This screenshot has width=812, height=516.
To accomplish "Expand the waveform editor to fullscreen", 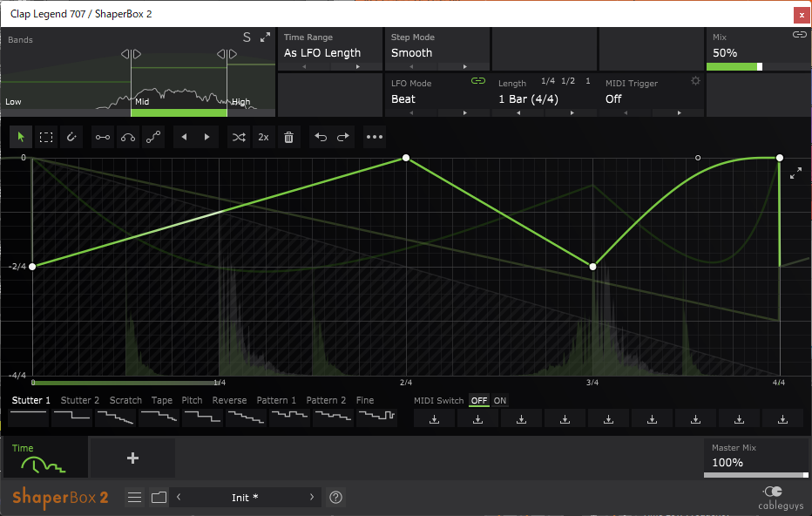I will tap(796, 173).
